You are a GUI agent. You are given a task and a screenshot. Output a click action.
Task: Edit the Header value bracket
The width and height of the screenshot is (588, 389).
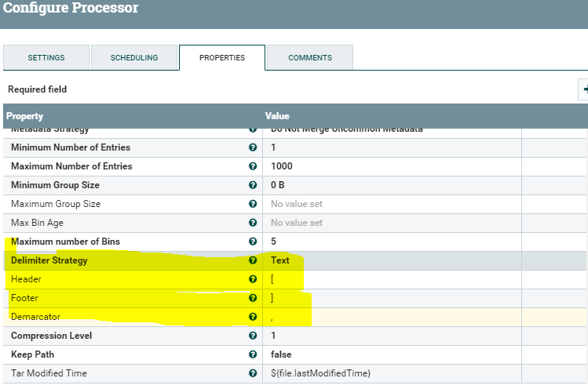point(392,279)
